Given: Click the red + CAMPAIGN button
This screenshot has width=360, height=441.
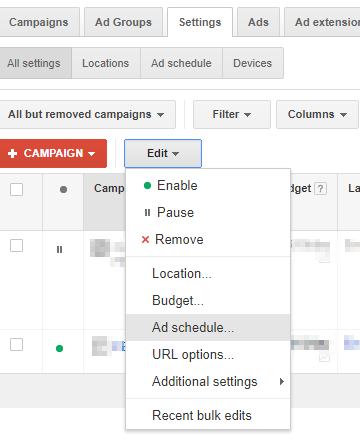Looking at the screenshot, I should coord(53,153).
